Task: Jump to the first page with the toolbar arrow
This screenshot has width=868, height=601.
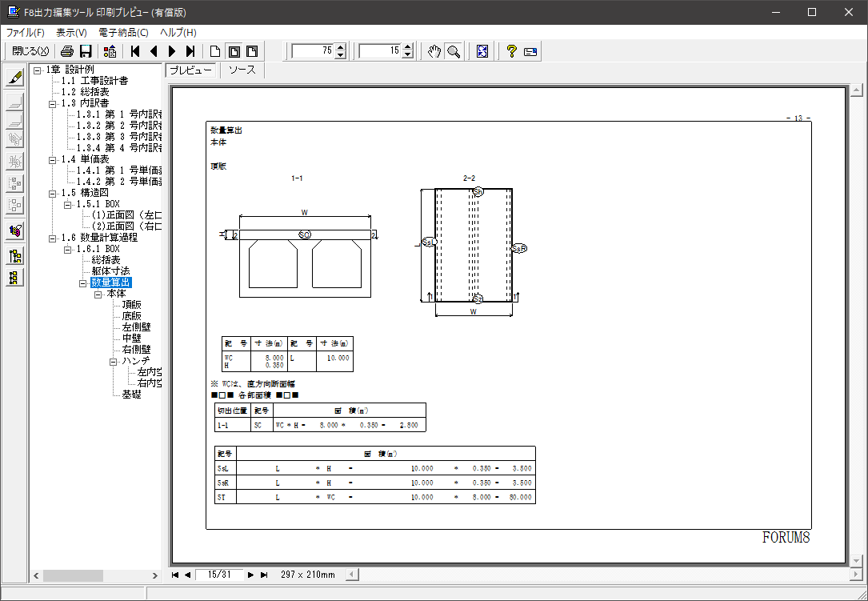Action: pos(135,51)
